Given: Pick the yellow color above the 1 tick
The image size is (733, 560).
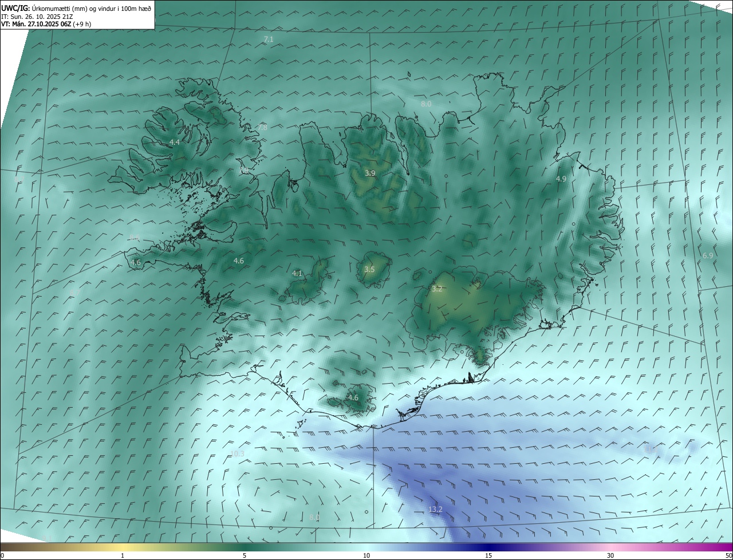Looking at the screenshot, I should pos(123,547).
